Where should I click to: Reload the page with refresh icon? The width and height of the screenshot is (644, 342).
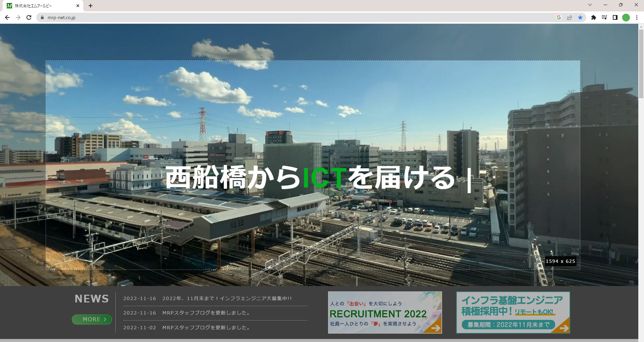click(x=29, y=17)
